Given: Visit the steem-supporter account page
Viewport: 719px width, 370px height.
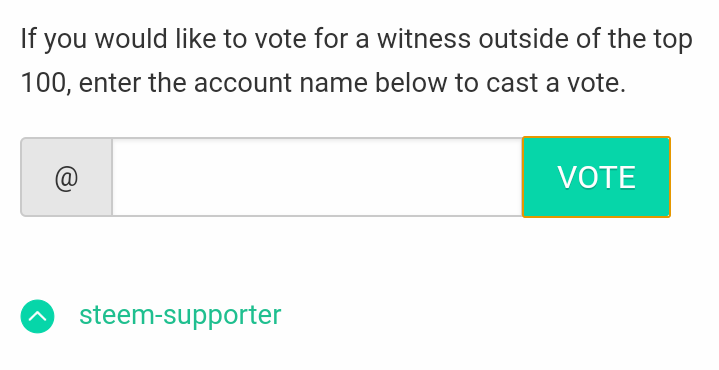Looking at the screenshot, I should (x=180, y=315).
